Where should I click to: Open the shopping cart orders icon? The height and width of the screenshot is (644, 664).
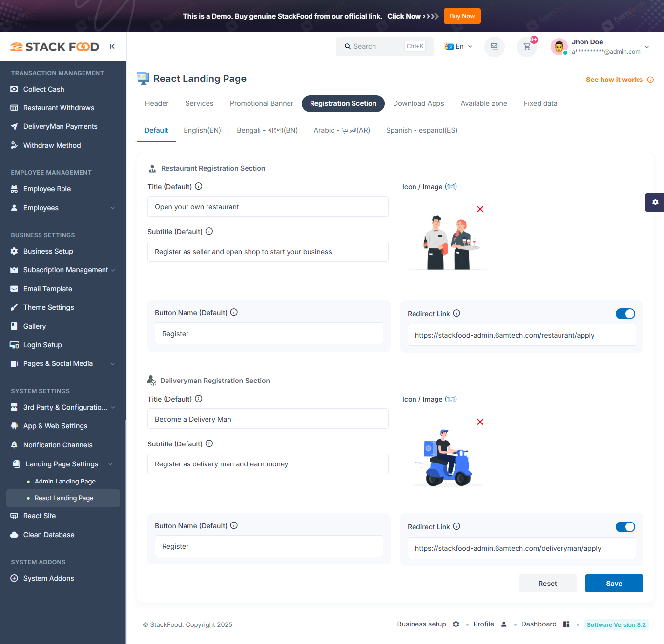(527, 47)
